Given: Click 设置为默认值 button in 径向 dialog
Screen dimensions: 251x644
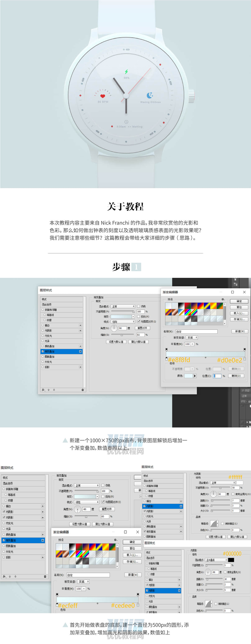Looking at the screenshot, I should pyautogui.click(x=116, y=342).
